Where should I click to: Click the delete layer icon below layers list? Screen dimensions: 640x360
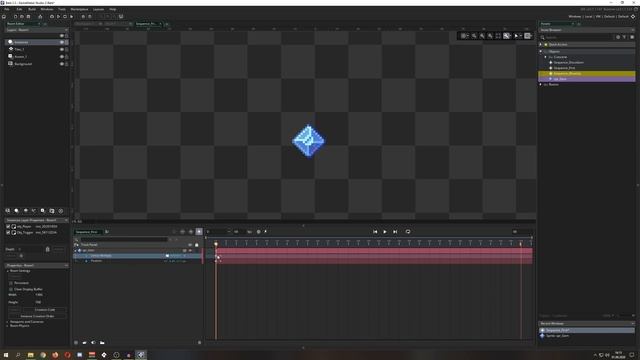[60, 211]
